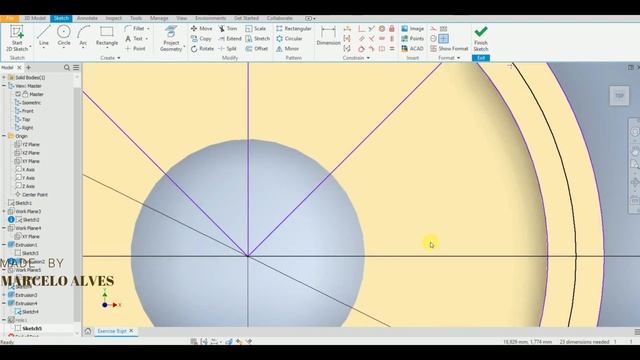Select Center Point in browser

(x=31, y=195)
